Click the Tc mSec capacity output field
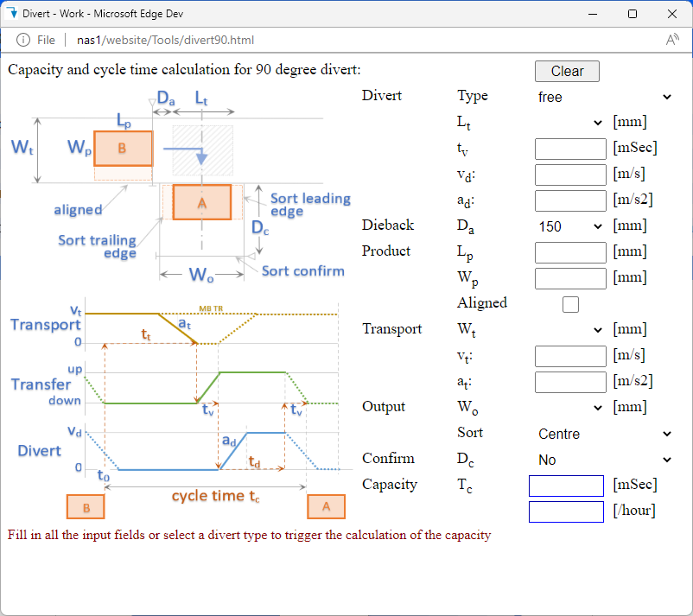 tap(566, 486)
